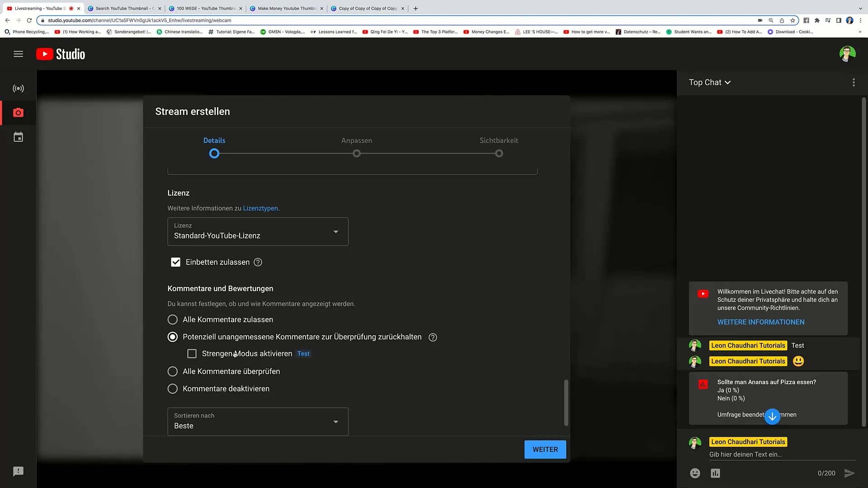Click the Anpassen tab step indicator
The width and height of the screenshot is (868, 488).
point(357,154)
